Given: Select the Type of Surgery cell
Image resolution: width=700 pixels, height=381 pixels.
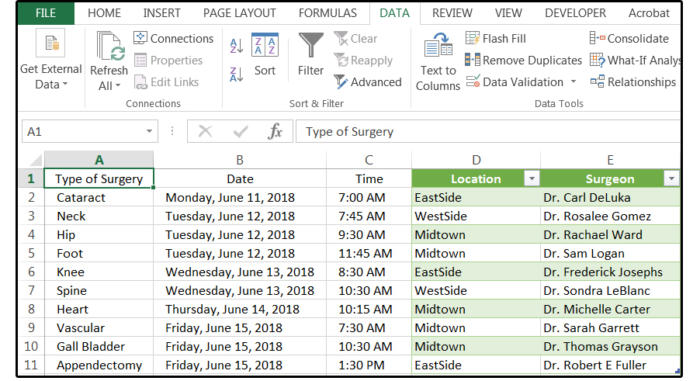Looking at the screenshot, I should pos(99,179).
